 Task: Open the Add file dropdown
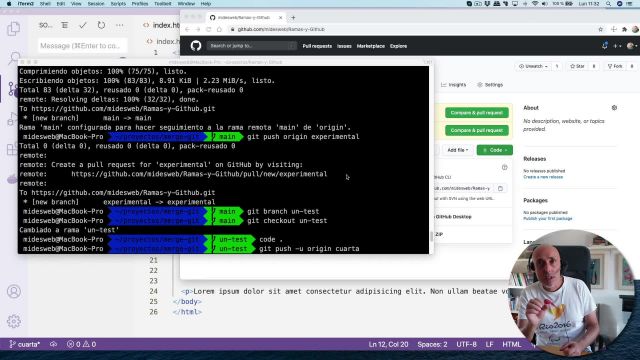pos(458,150)
